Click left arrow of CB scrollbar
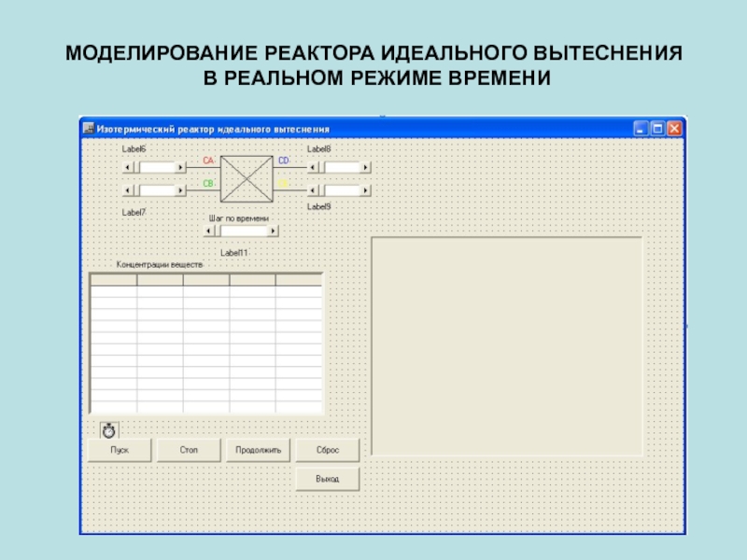This screenshot has width=747, height=560. tap(130, 190)
